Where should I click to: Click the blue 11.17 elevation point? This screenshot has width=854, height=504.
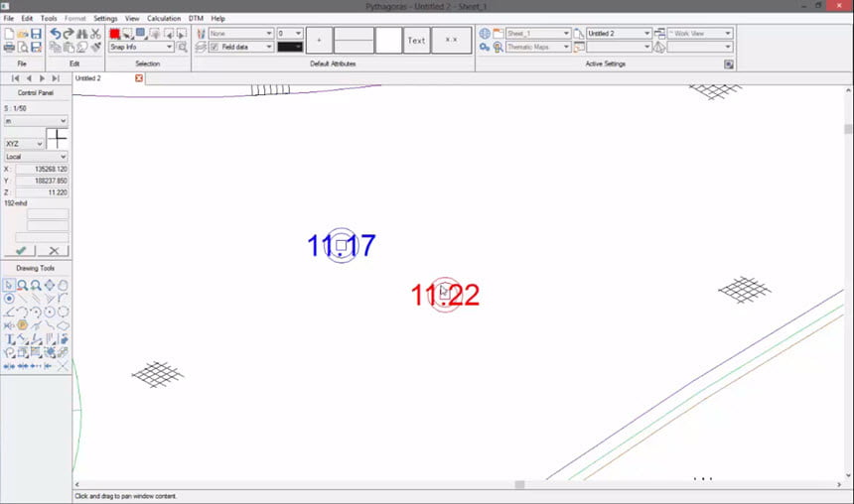[341, 245]
